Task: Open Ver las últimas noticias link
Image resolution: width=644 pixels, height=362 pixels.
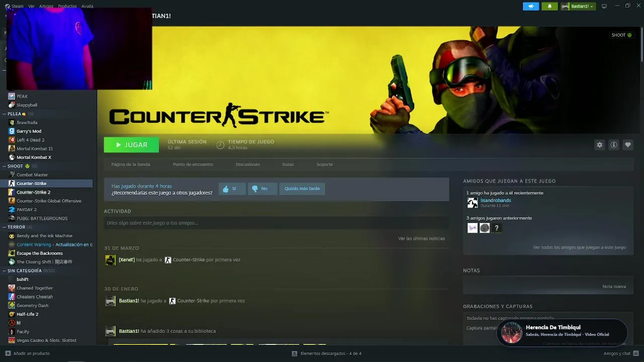Action: click(x=422, y=238)
